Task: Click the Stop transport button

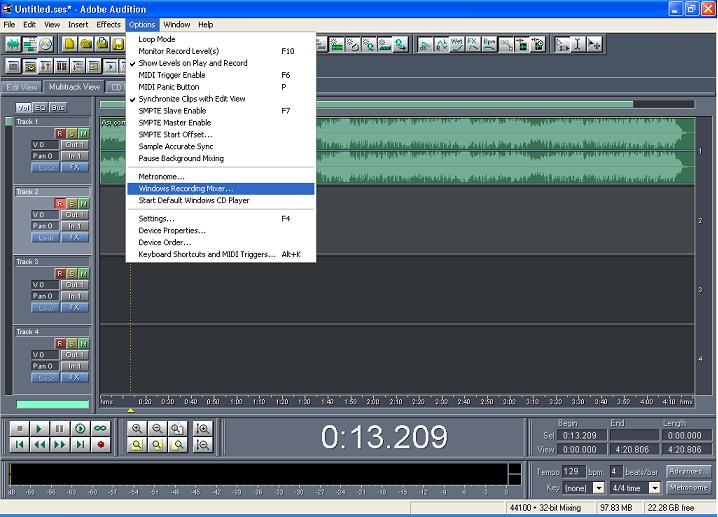Action: (x=19, y=429)
